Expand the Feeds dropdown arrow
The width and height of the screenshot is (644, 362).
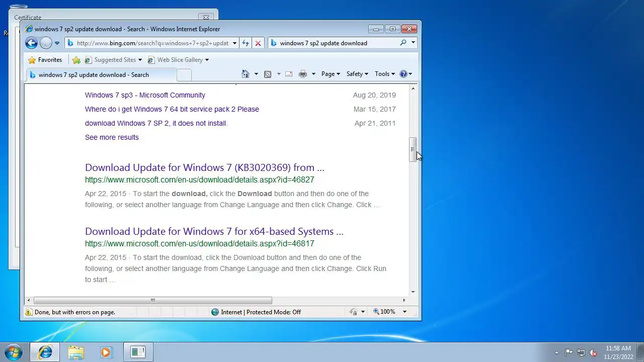(279, 74)
